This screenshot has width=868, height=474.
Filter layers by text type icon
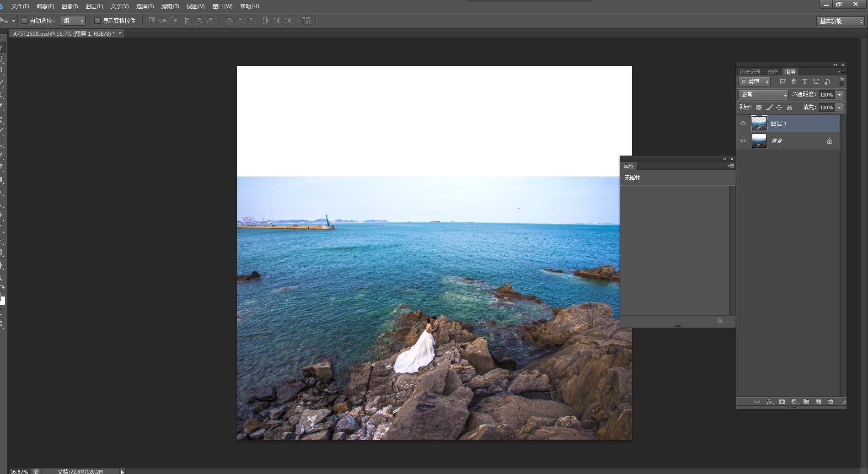[805, 82]
